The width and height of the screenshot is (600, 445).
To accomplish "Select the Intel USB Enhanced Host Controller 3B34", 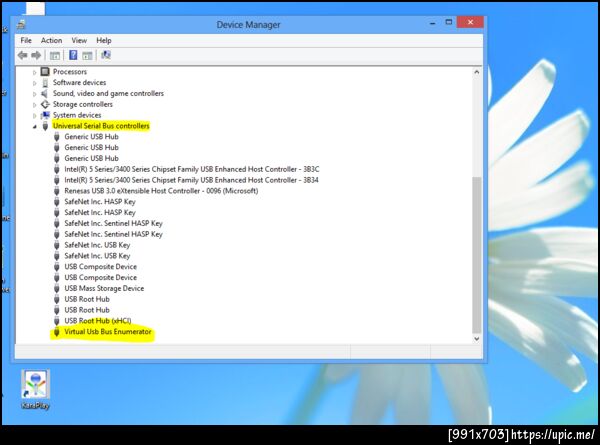I will coord(191,180).
